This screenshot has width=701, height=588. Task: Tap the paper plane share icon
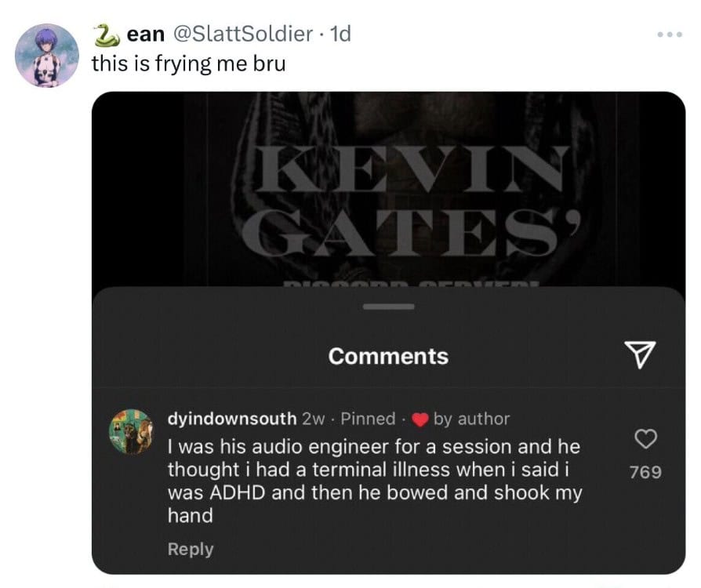[x=643, y=357]
